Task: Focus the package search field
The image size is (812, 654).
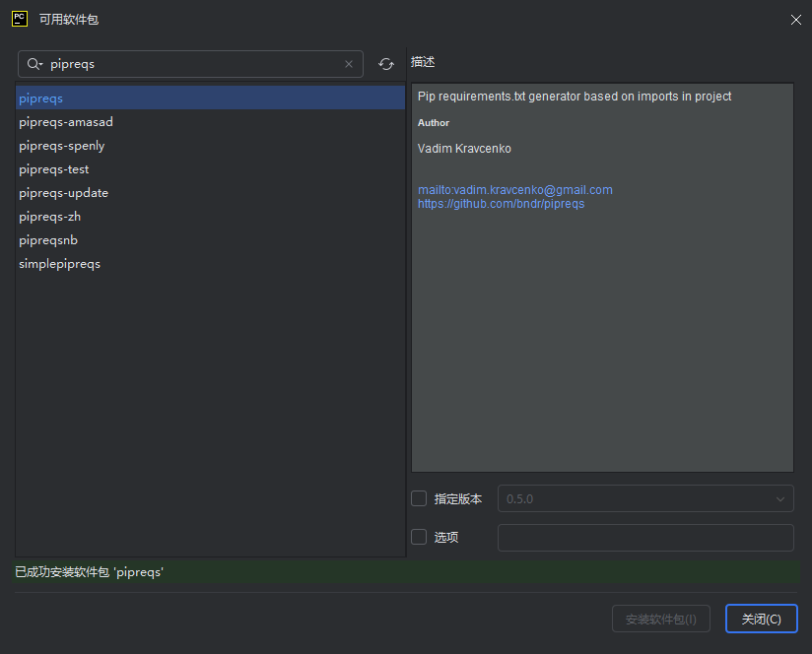Action: click(190, 64)
